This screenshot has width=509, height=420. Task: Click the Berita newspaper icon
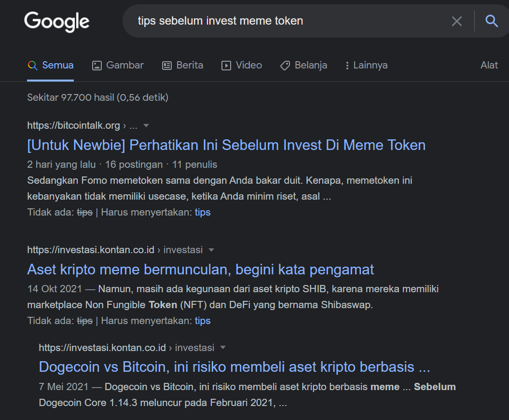coord(167,66)
